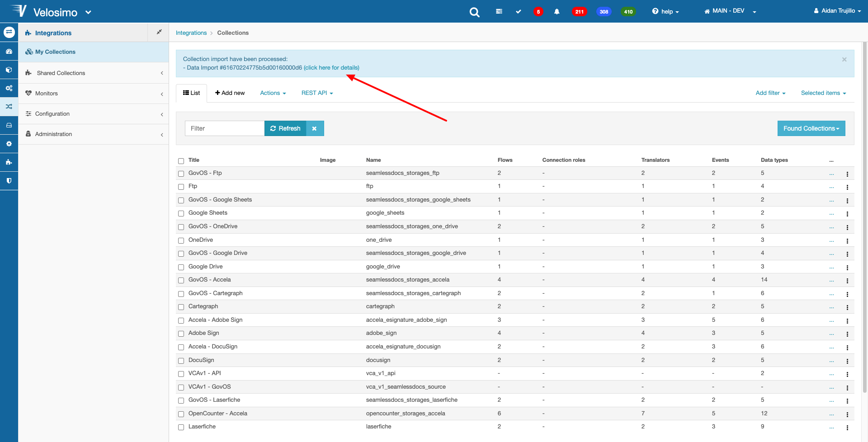Open the blue 308 counter badge
Image resolution: width=868 pixels, height=442 pixels.
pos(604,12)
